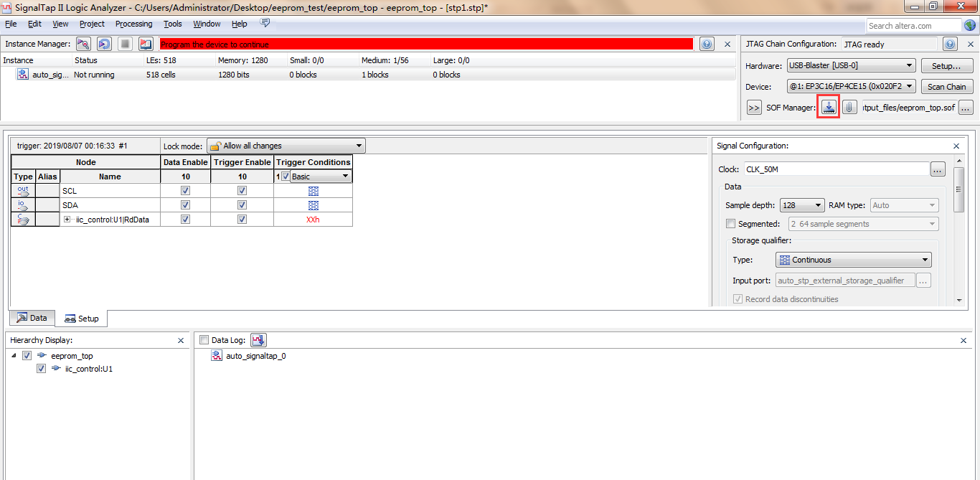The width and height of the screenshot is (980, 480).
Task: Open the Help menu
Action: (240, 24)
